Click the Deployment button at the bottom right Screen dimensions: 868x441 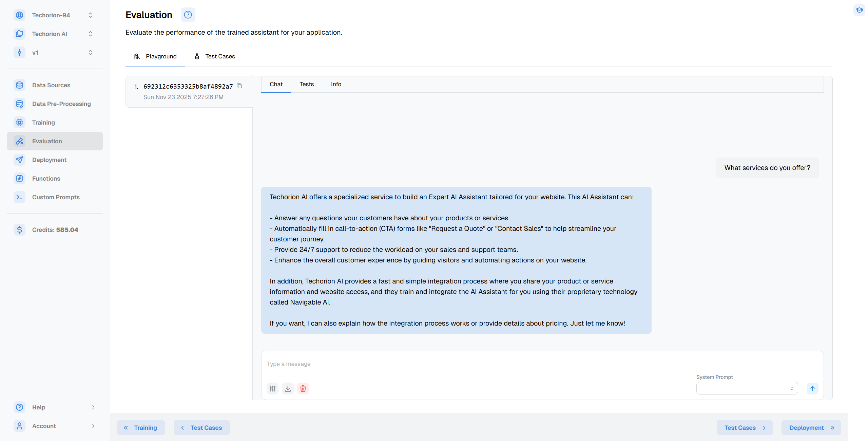coord(811,428)
